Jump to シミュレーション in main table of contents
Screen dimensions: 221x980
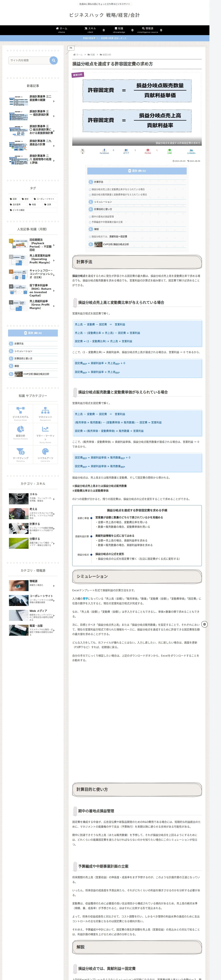click(x=103, y=202)
